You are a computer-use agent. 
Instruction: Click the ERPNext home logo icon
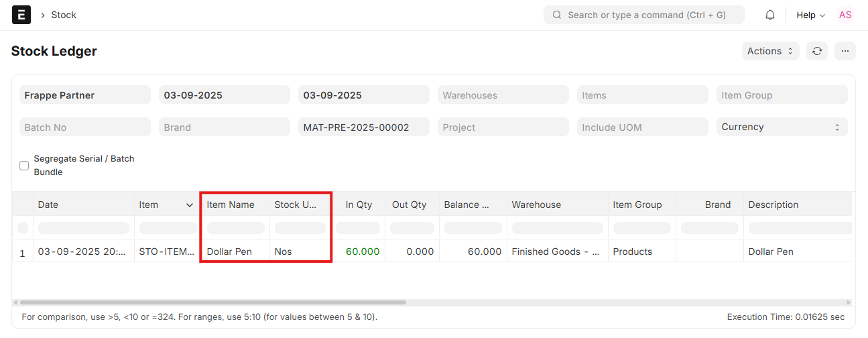(21, 15)
